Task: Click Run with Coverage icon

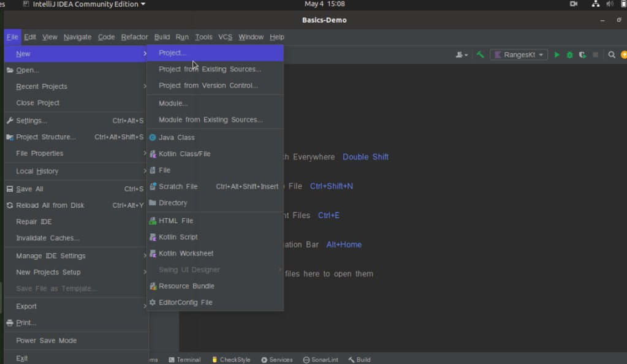Action: 582,55
